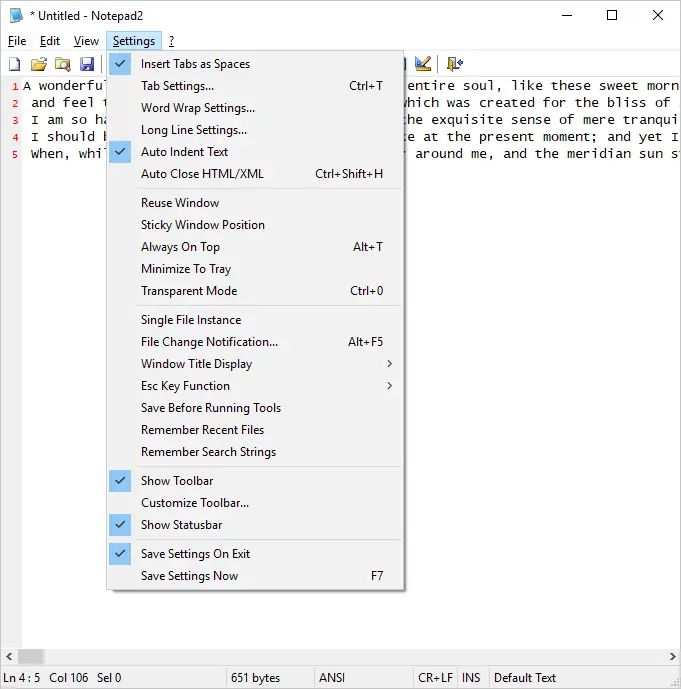Toggle Insert Tabs as Spaces off
The image size is (681, 689).
(255, 64)
